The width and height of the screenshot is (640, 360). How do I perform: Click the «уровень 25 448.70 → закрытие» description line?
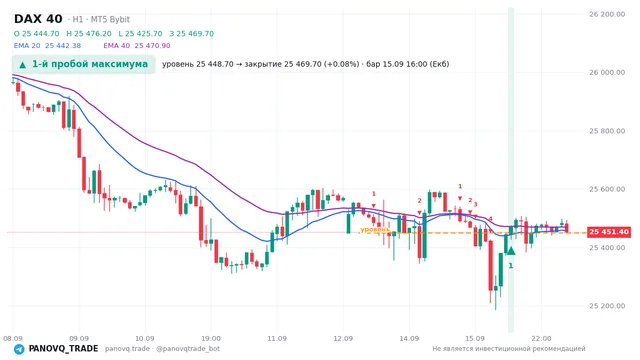(306, 64)
